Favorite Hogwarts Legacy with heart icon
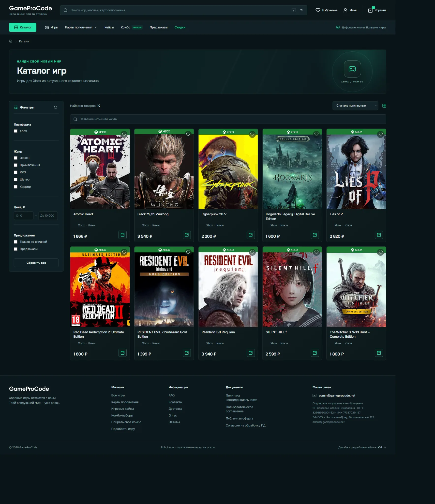Screen dimensions: 435x504 tap(316, 134)
